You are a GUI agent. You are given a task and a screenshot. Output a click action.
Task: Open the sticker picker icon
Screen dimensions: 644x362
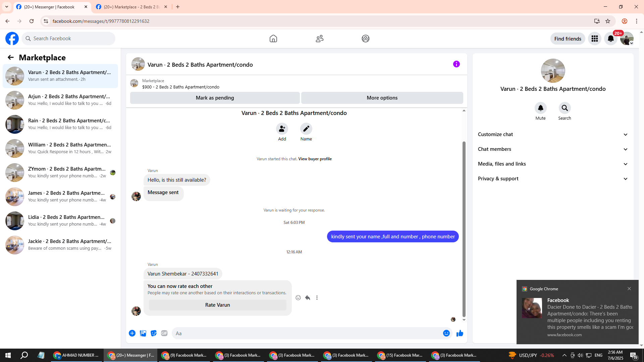click(154, 333)
